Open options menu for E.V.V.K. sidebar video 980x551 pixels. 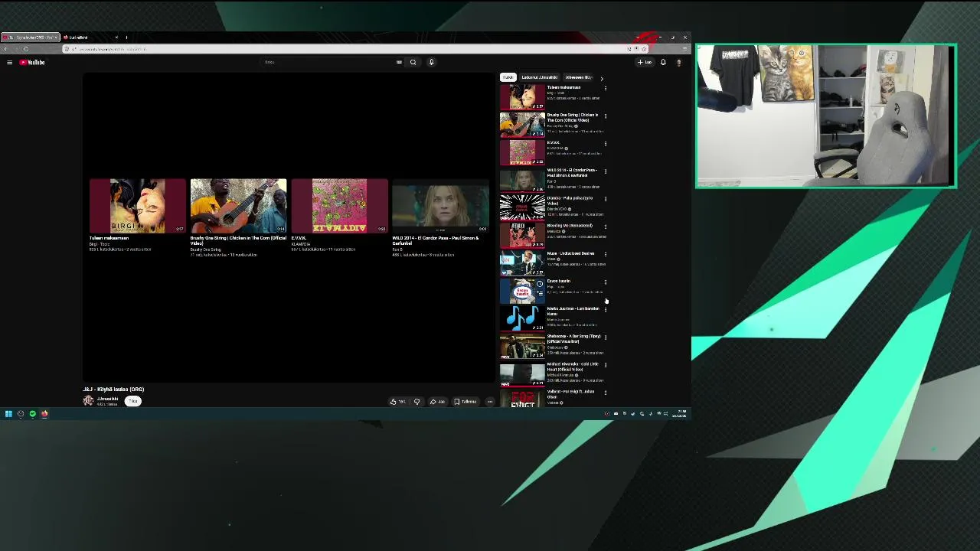coord(606,144)
